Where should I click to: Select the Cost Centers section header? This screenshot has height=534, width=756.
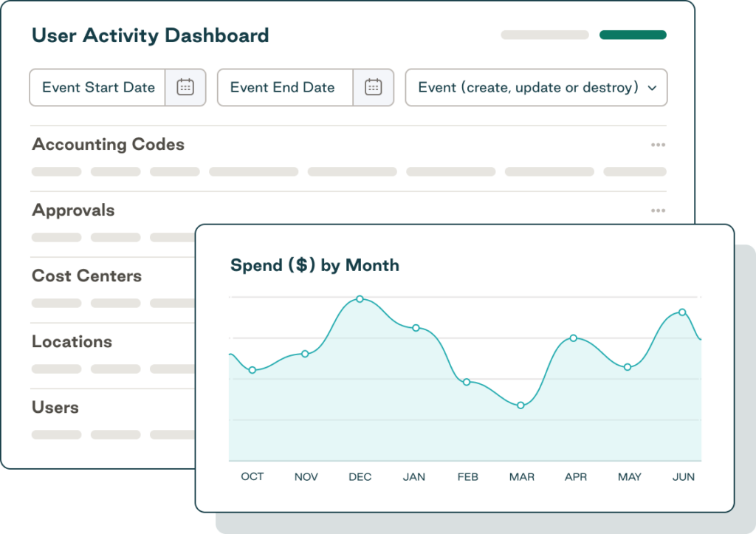coord(86,276)
